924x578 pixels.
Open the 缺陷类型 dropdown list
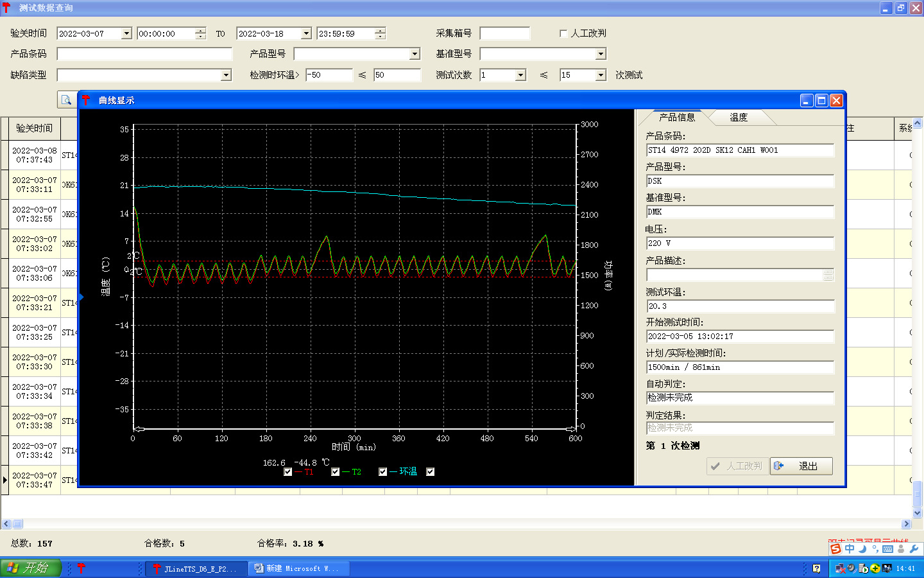226,76
